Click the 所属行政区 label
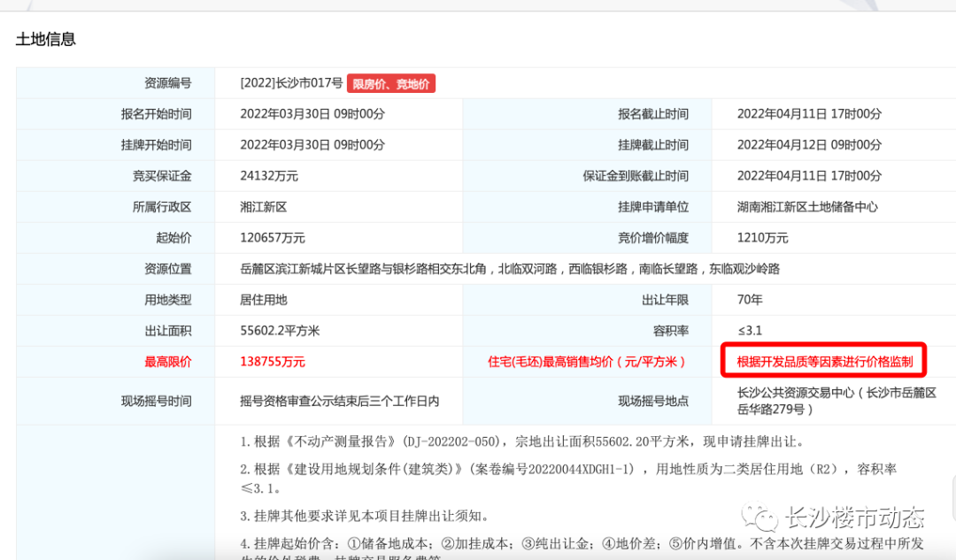 click(162, 207)
